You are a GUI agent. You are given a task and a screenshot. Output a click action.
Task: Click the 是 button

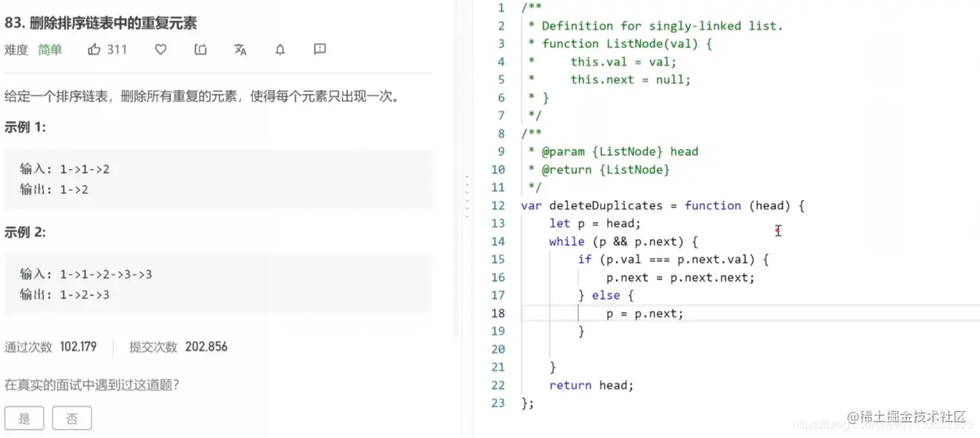[24, 418]
